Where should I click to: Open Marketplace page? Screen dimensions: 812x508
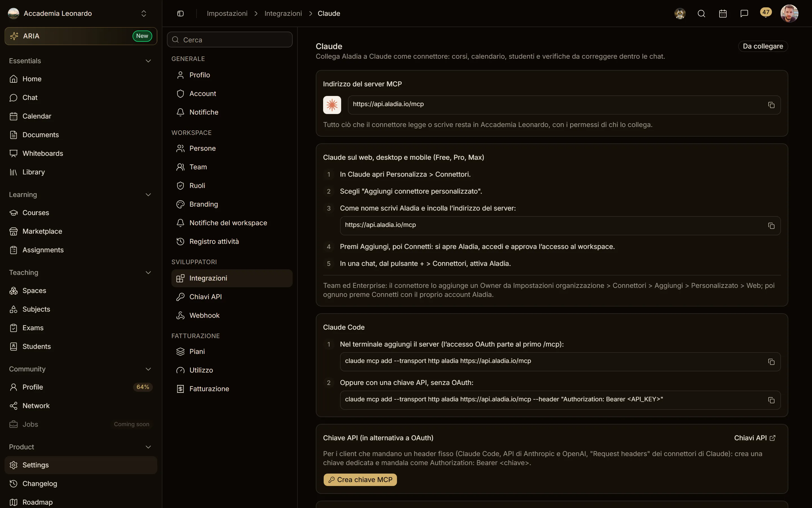[81, 231]
